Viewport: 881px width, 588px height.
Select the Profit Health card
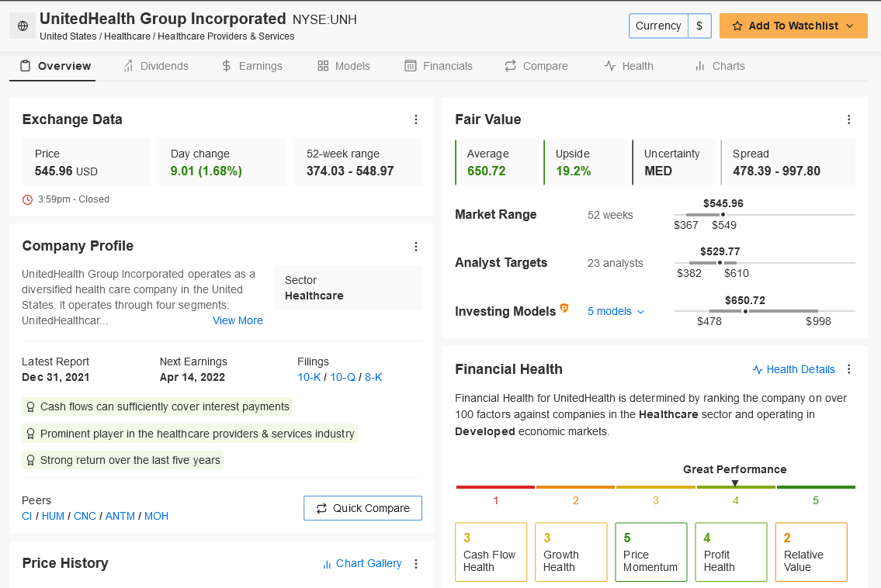pyautogui.click(x=731, y=552)
